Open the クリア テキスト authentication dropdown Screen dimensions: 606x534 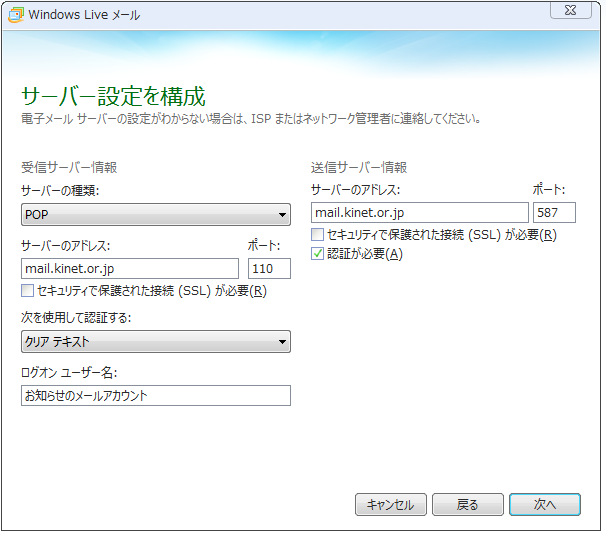tap(157, 343)
